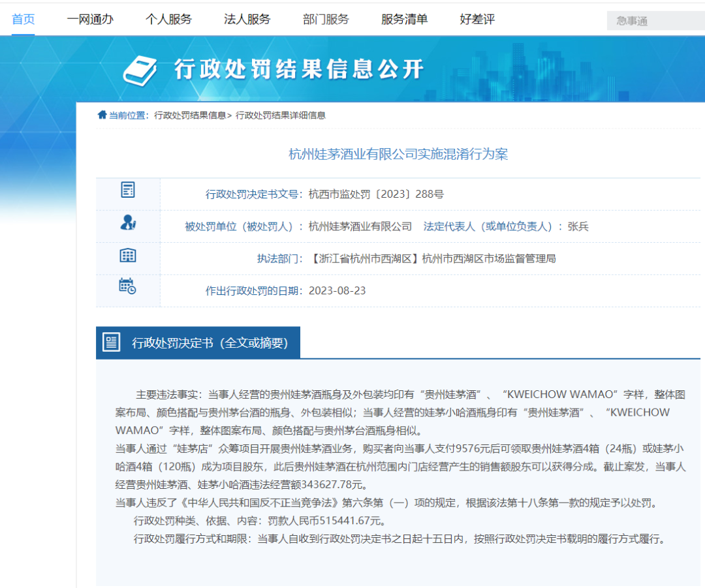705x588 pixels.
Task: Open the 部门服务 navigation item
Action: coord(326,20)
